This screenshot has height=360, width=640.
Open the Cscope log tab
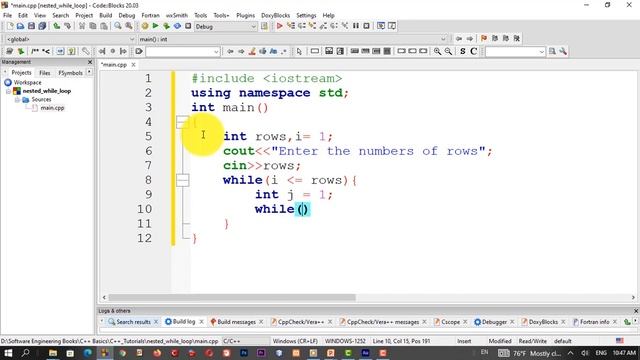point(450,322)
